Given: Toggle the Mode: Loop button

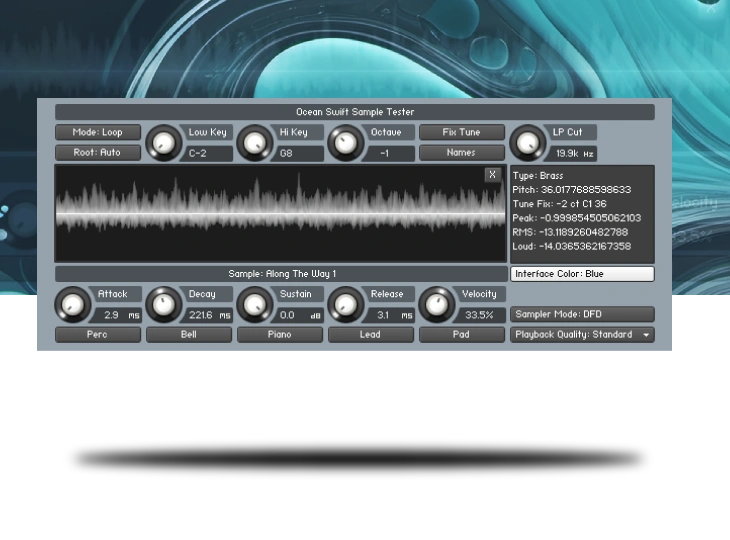Looking at the screenshot, I should 98,132.
